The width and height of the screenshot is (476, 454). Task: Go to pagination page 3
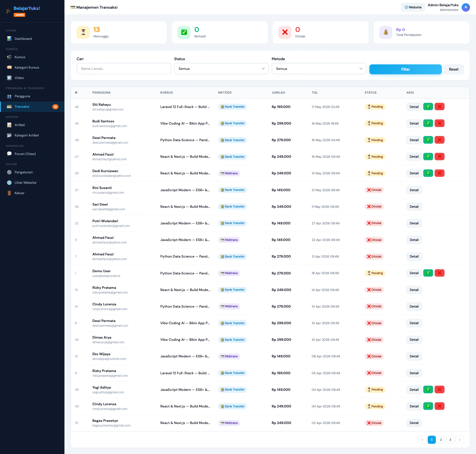pyautogui.click(x=450, y=440)
